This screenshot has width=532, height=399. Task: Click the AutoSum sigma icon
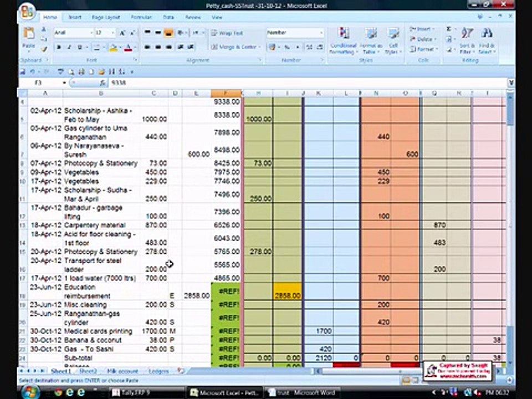click(x=449, y=29)
